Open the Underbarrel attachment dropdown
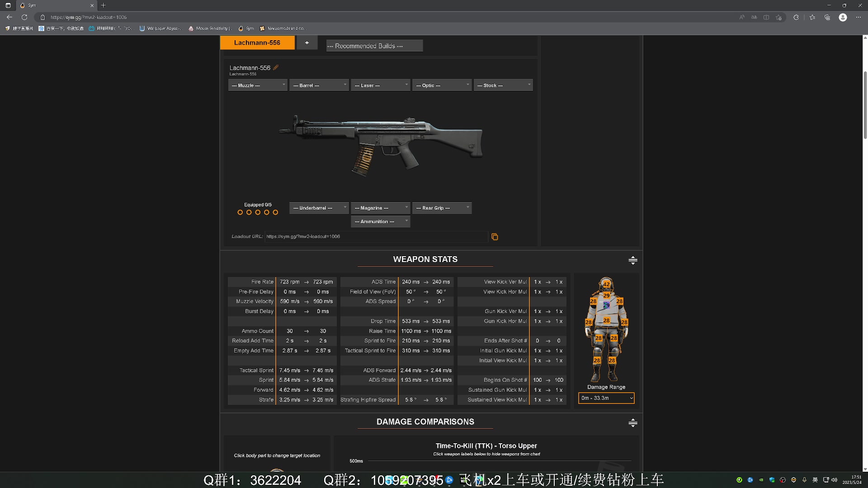This screenshot has width=868, height=488. tap(319, 208)
